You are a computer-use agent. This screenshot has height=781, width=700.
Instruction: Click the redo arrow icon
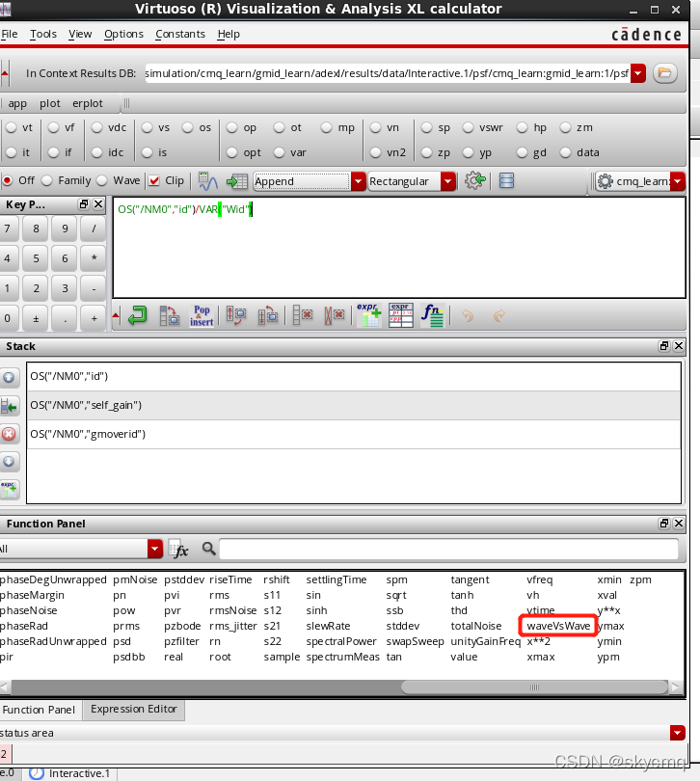499,316
